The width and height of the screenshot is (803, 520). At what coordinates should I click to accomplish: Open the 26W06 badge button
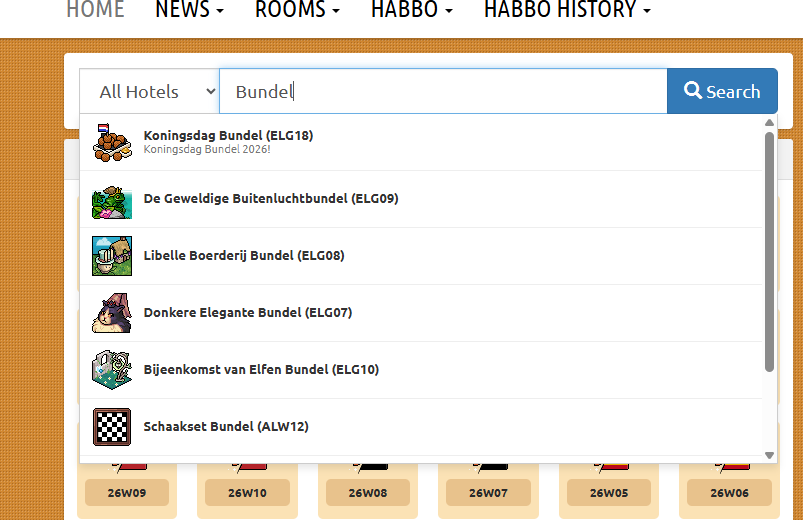[x=729, y=493]
